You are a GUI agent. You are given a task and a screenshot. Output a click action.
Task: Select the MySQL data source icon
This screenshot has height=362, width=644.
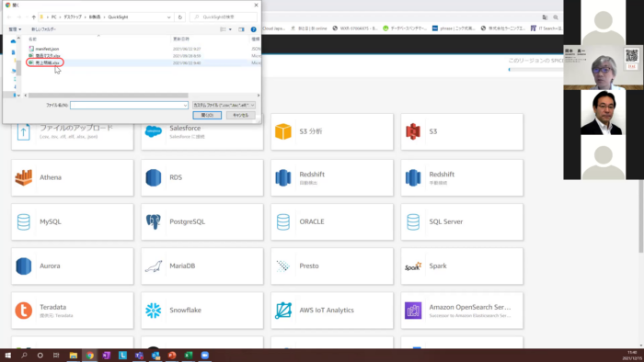coord(23,221)
